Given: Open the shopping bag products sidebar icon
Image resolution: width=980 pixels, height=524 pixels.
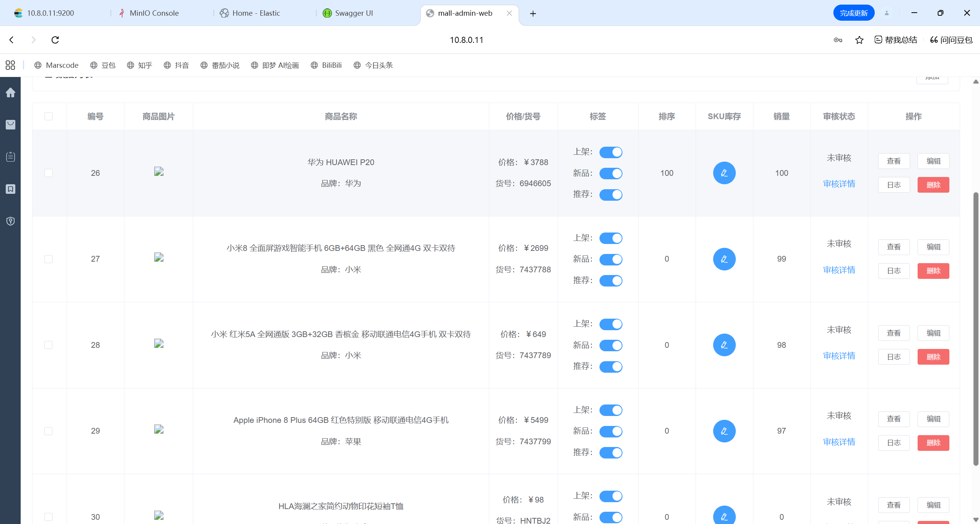Looking at the screenshot, I should tap(10, 124).
